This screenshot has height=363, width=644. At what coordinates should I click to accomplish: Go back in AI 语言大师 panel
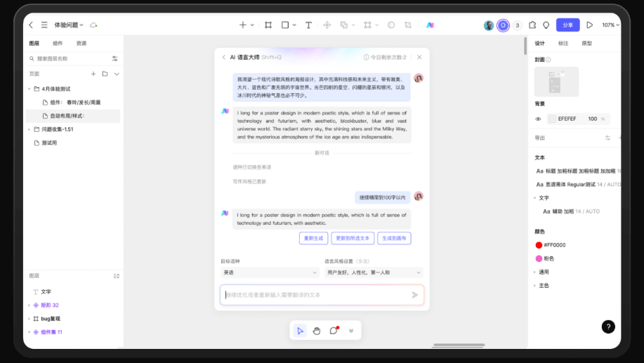tap(223, 57)
